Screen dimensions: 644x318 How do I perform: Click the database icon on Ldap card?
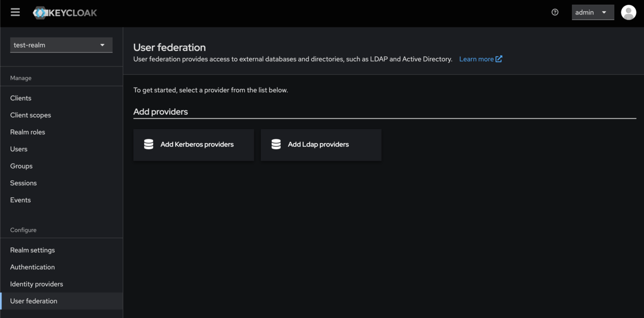tap(276, 144)
